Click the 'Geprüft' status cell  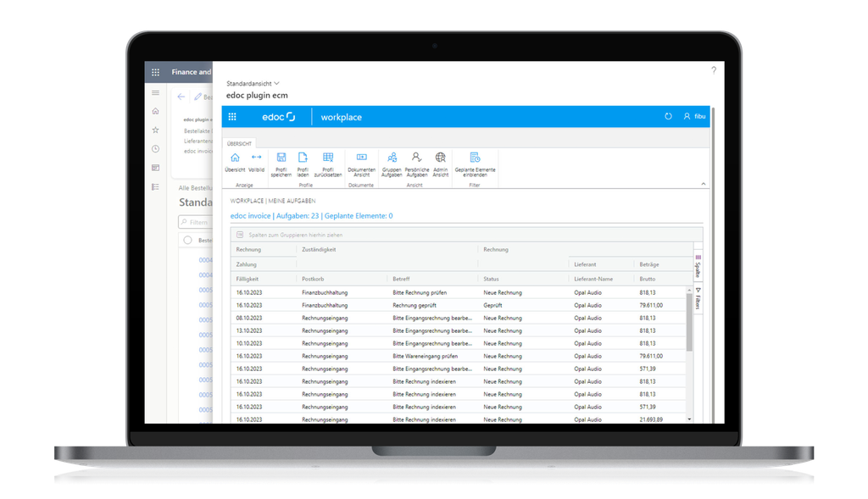tap(492, 305)
